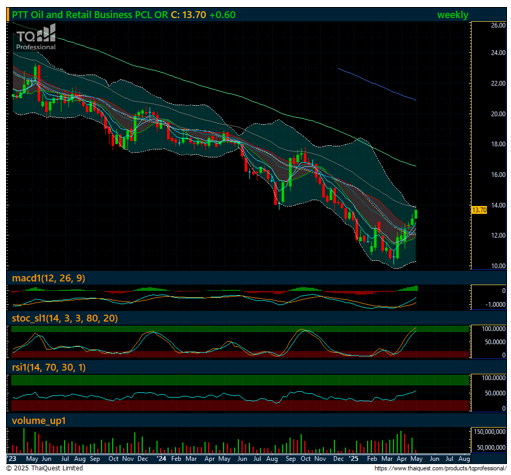Viewport: 511px width, 475px height.
Task: Click the yellow 13.70 current price marker
Action: [479, 210]
